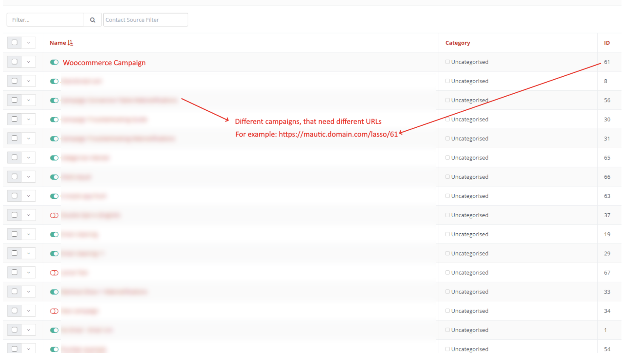Image resolution: width=635 pixels, height=364 pixels.
Task: Enable the unpublished toggle on row with ID 67
Action: pyautogui.click(x=54, y=272)
